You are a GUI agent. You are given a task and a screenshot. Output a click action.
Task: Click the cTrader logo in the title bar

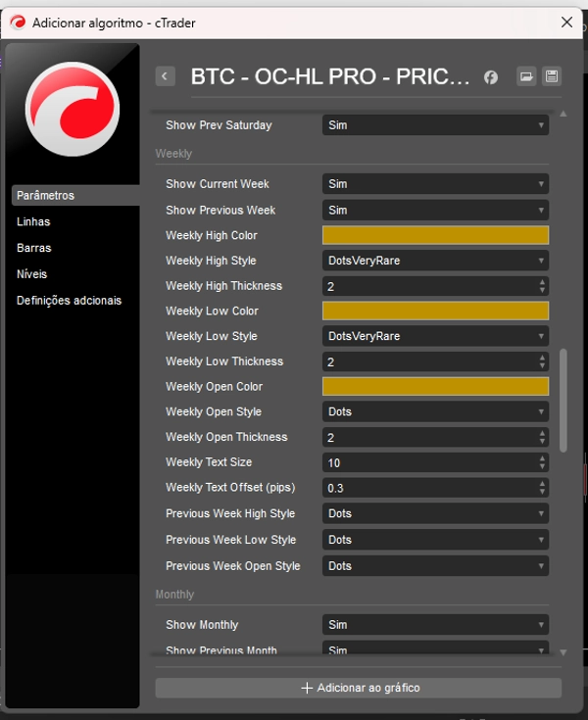18,22
